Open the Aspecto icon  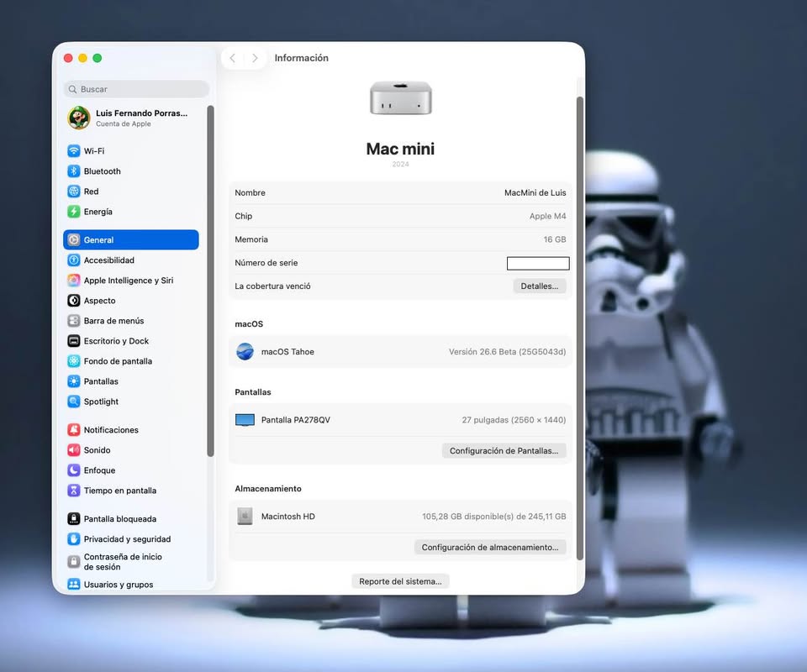[74, 300]
